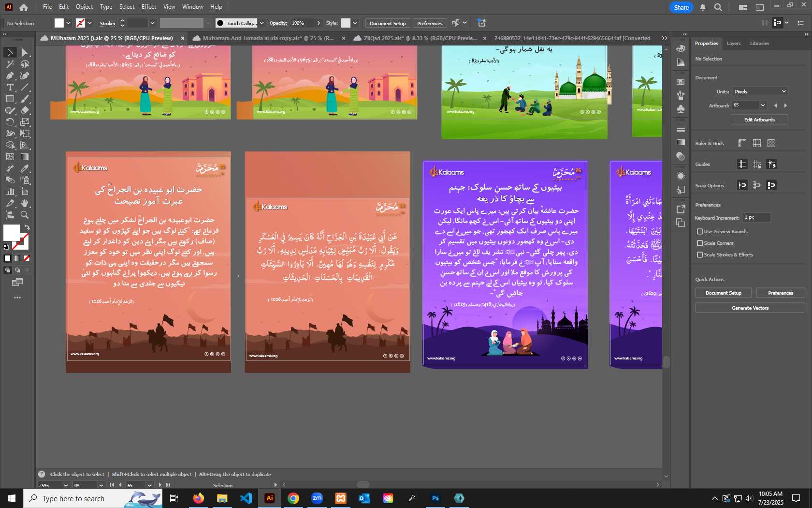Select the Selection tool (black arrow)
The height and width of the screenshot is (508, 812).
(10, 52)
